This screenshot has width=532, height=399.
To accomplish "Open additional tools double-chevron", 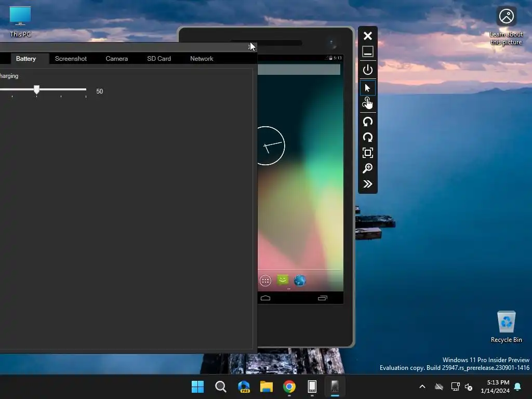I will (368, 184).
